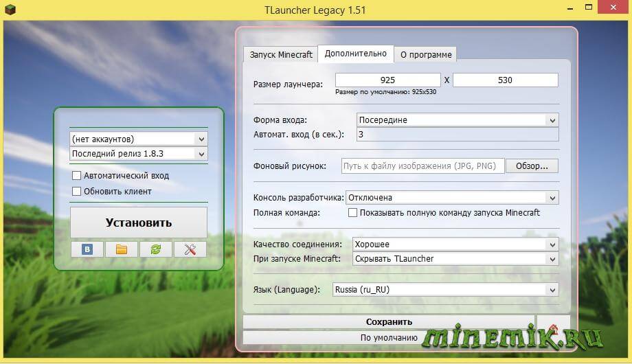Click the launcher width field 925
632x364 pixels.
387,80
